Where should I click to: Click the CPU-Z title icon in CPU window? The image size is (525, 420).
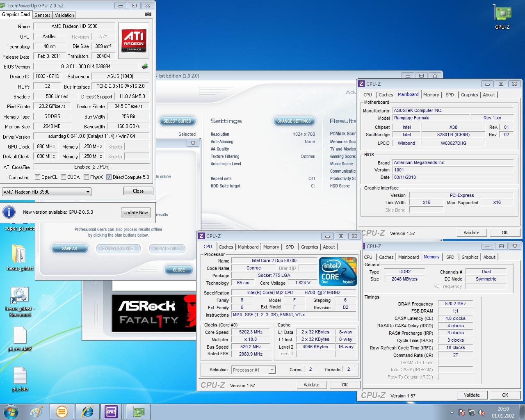pyautogui.click(x=201, y=236)
